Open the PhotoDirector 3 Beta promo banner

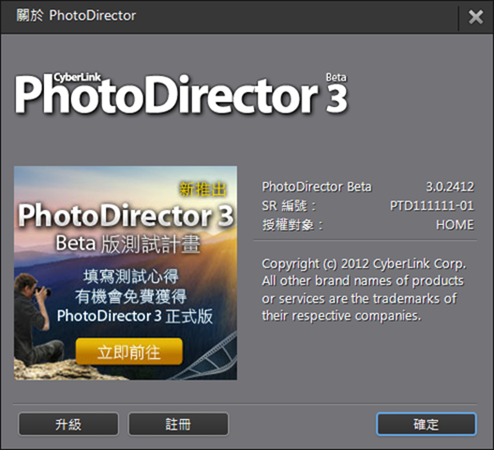125,273
